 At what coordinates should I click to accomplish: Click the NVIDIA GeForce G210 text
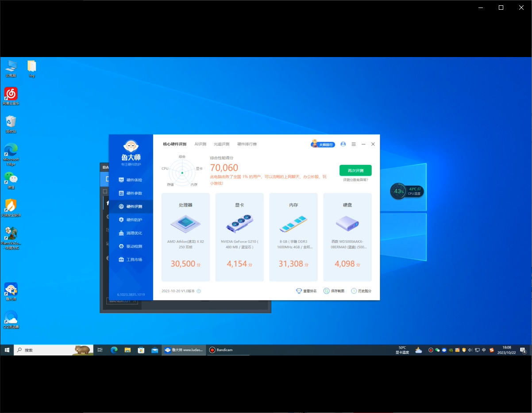239,244
